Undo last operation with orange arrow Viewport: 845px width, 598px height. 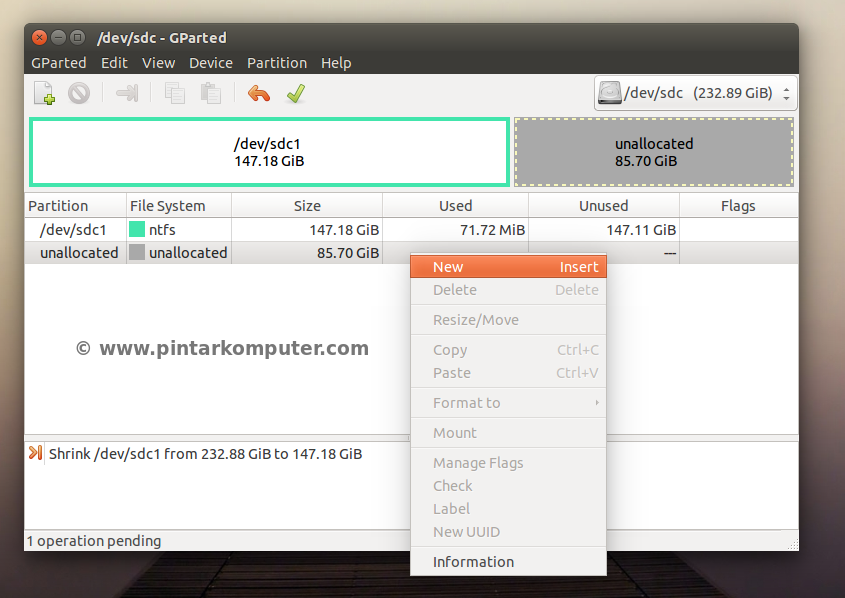(x=259, y=93)
